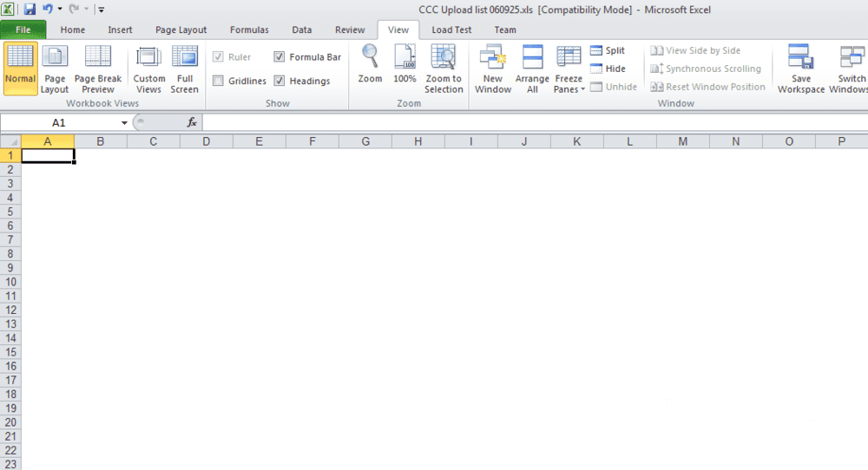Click the Excel application icon
This screenshot has width=868, height=470.
click(x=8, y=9)
